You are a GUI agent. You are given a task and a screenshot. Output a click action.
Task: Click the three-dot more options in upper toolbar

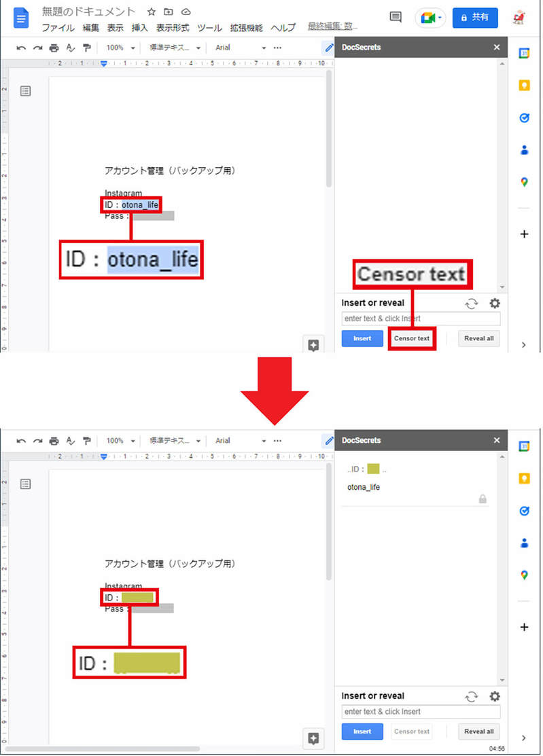click(277, 48)
